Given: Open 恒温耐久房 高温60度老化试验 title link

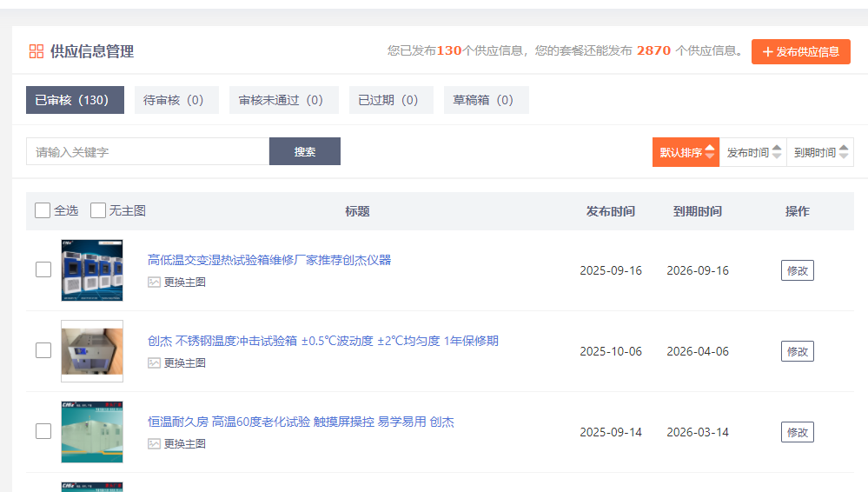Looking at the screenshot, I should coord(301,422).
